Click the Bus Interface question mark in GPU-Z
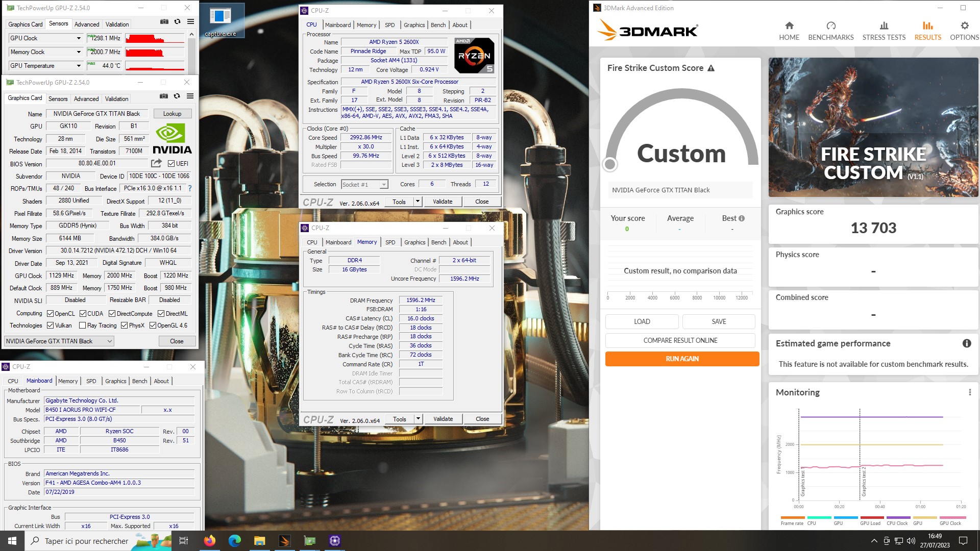The height and width of the screenshot is (551, 980). 190,188
